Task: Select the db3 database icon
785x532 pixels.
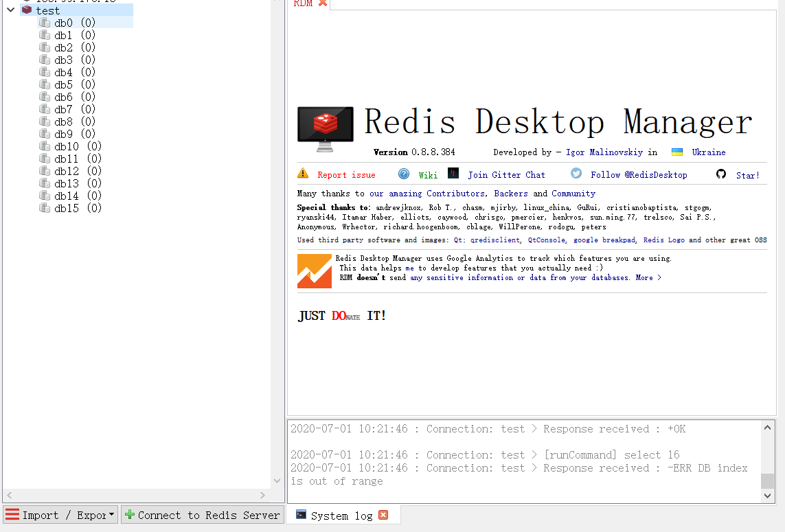Action: [x=45, y=60]
